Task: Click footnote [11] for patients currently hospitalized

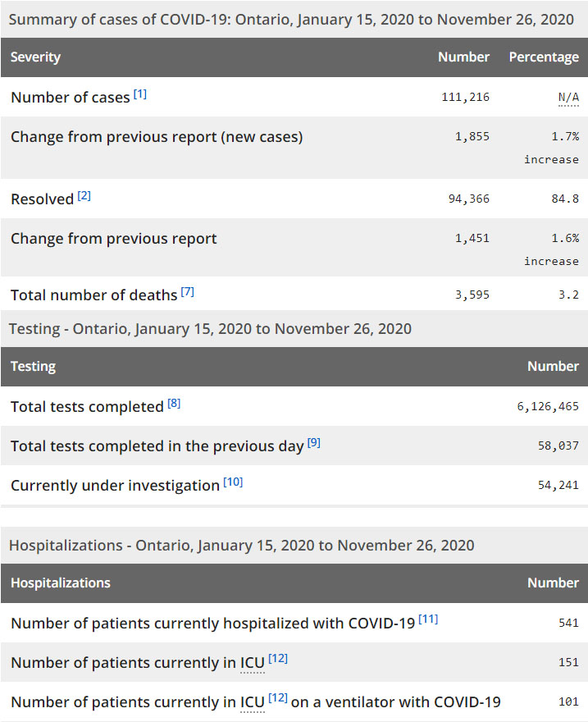Action: pyautogui.click(x=428, y=619)
